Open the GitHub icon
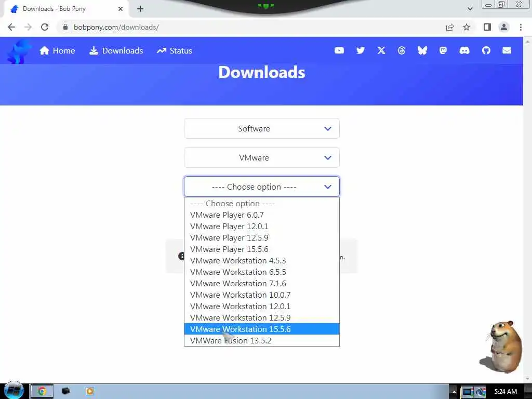Viewport: 532px width, 399px height. click(x=486, y=50)
